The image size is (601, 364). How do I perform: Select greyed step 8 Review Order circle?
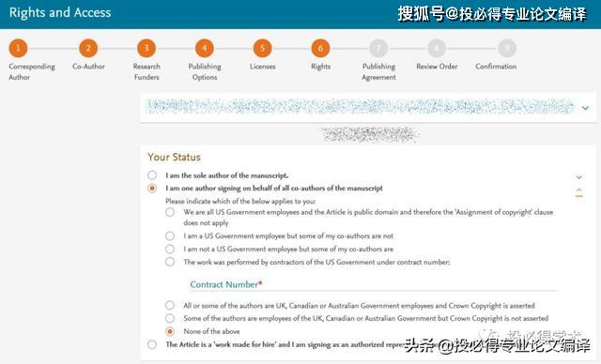click(x=437, y=48)
